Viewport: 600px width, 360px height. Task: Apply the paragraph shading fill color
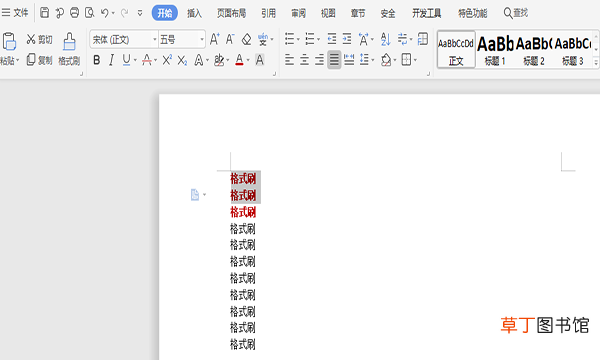(x=386, y=60)
